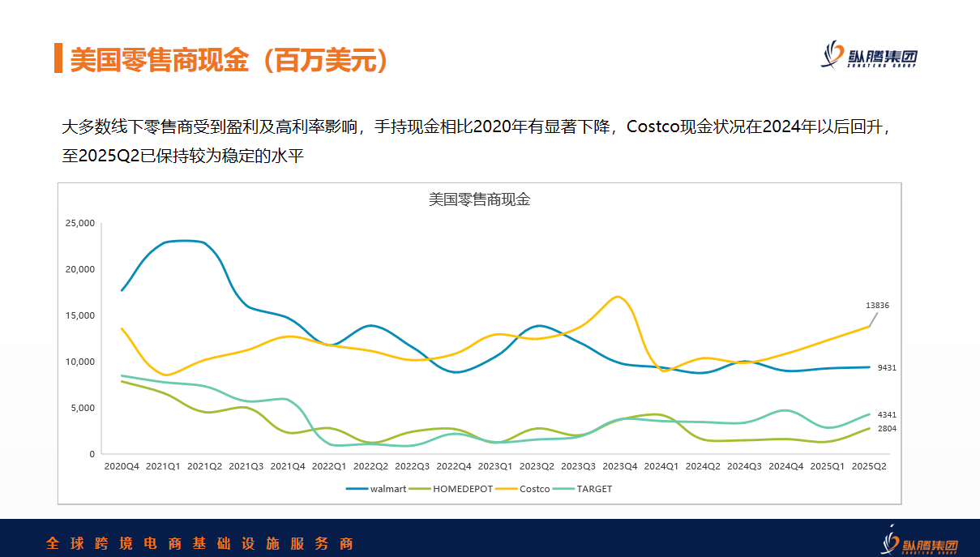The width and height of the screenshot is (980, 557).
Task: Click the walmart legend entry
Action: 377,489
